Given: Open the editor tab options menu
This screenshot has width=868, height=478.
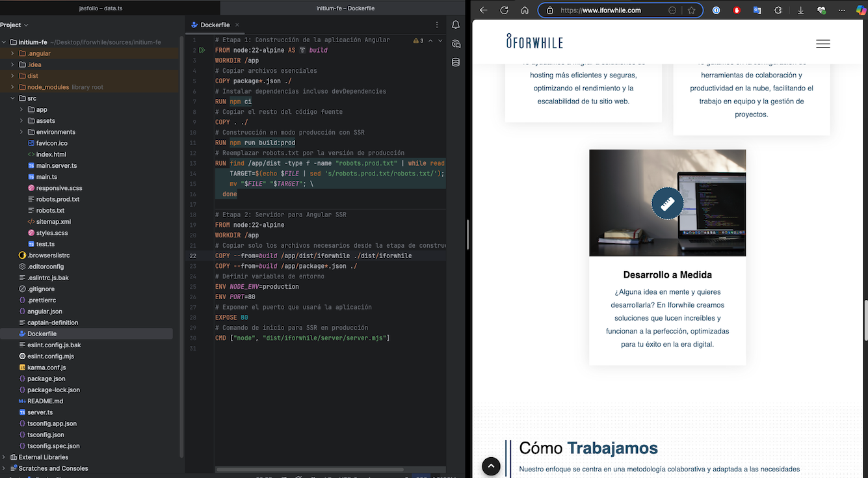Looking at the screenshot, I should point(436,25).
